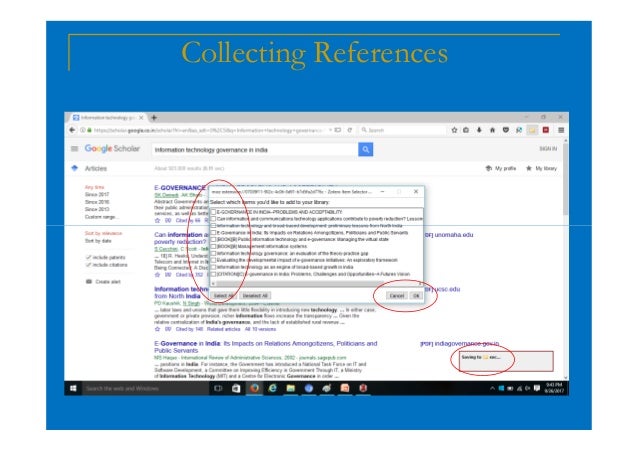Viewport: 638px width, 451px height.
Task: Click 'Cited by 148' link
Action: click(189, 329)
